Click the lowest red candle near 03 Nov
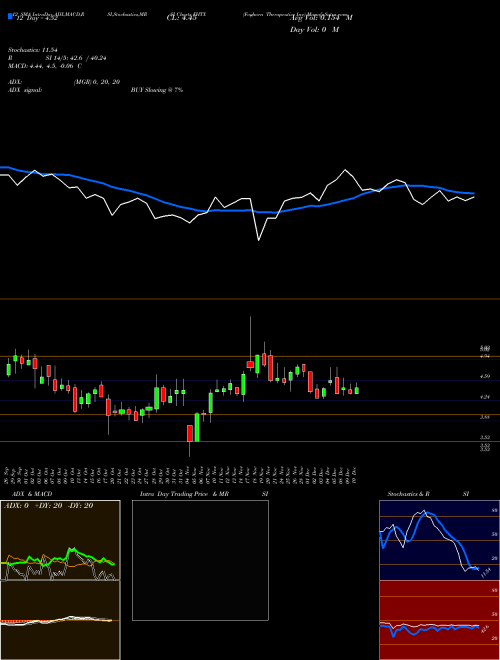This screenshot has height=660, width=500. coord(190,433)
